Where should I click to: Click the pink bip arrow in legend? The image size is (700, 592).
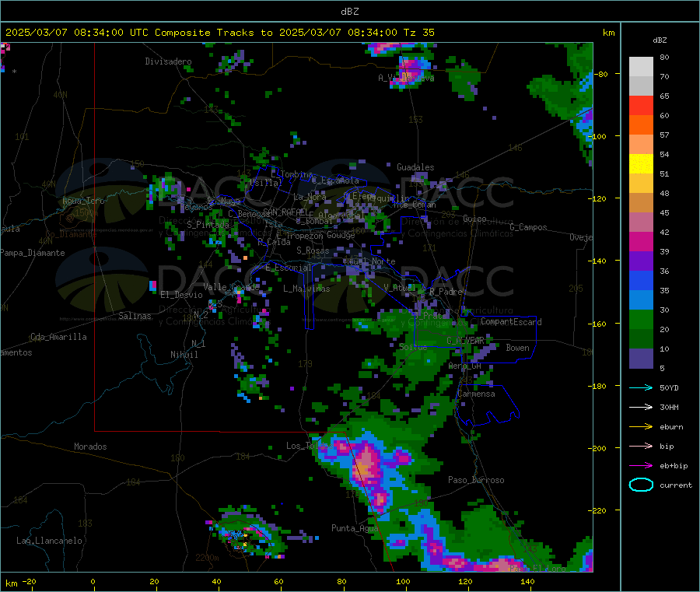click(641, 446)
